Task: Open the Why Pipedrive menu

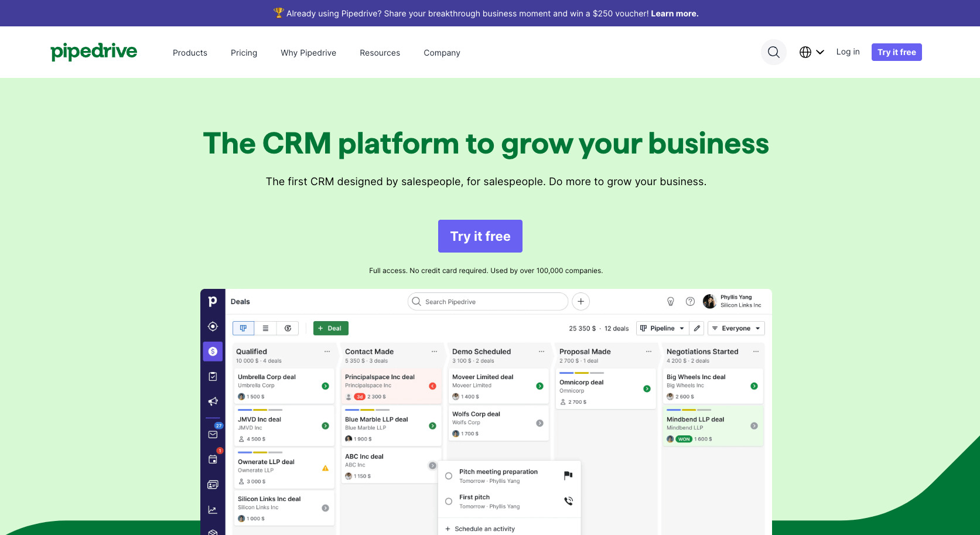Action: pos(308,53)
